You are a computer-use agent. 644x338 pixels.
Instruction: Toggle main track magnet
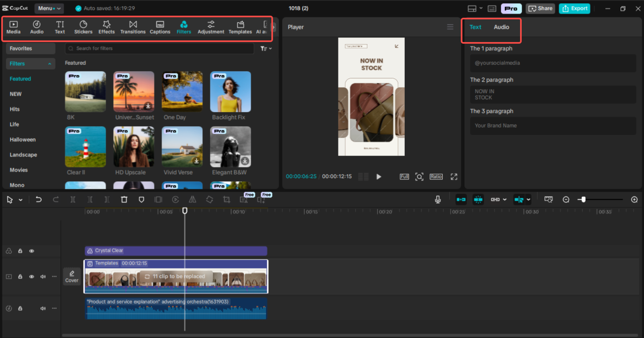coord(461,200)
